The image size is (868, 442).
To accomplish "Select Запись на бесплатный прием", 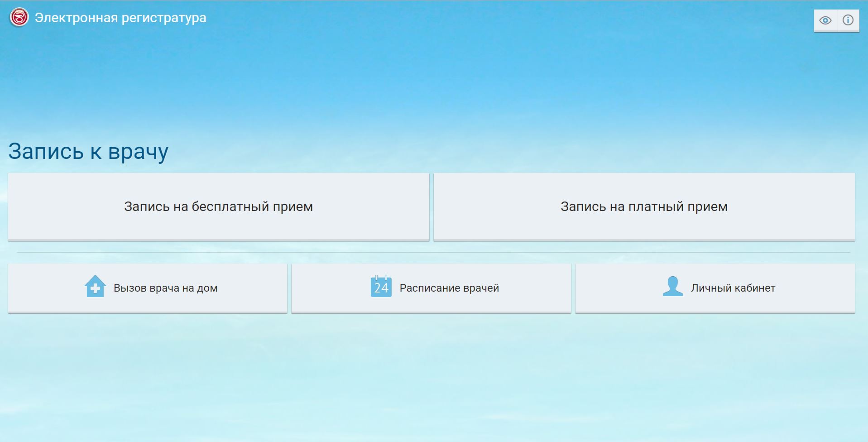I will tap(218, 207).
